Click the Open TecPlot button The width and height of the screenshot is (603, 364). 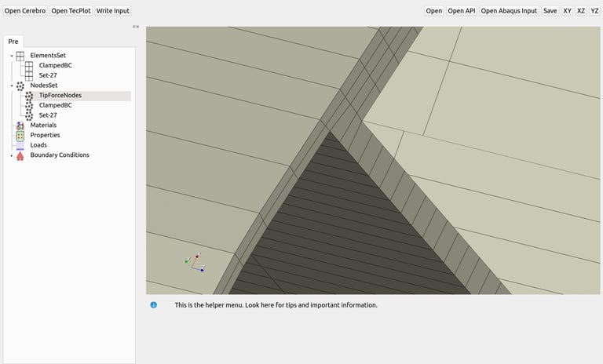[x=71, y=11]
